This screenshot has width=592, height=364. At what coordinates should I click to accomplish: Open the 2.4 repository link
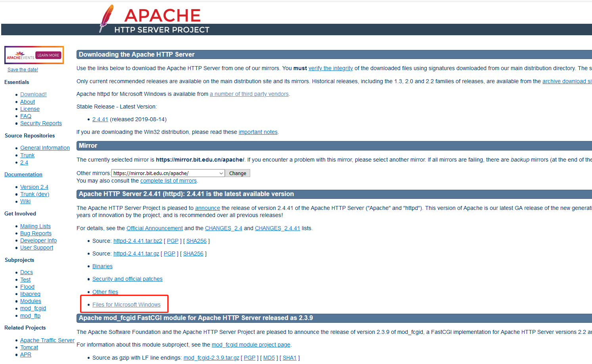pyautogui.click(x=24, y=162)
